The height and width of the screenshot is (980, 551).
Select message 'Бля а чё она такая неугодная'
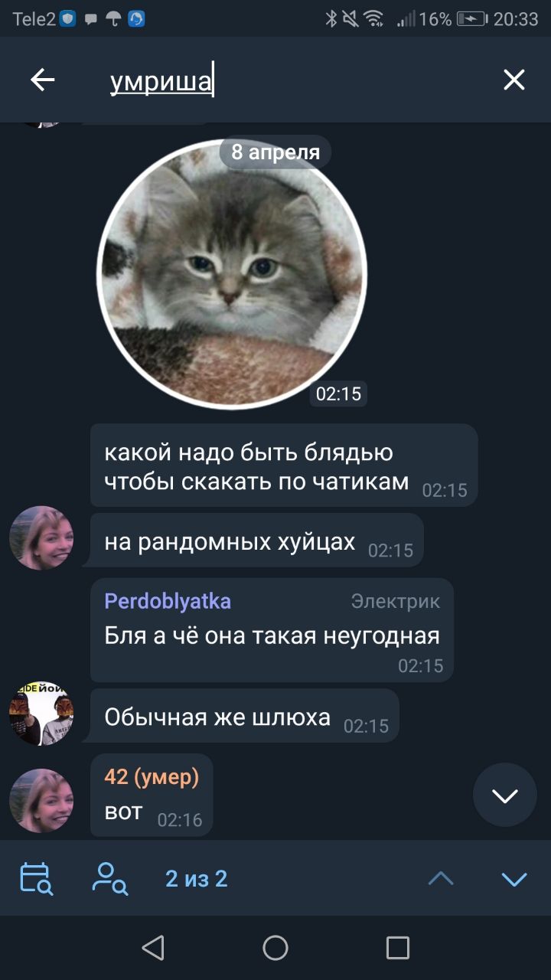tap(272, 630)
